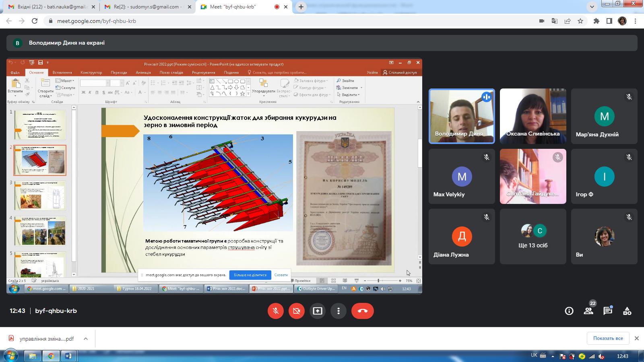Switch to the 'Re[2]: - sudomyr.s' browser tab
This screenshot has width=644, height=362.
tap(147, 7)
